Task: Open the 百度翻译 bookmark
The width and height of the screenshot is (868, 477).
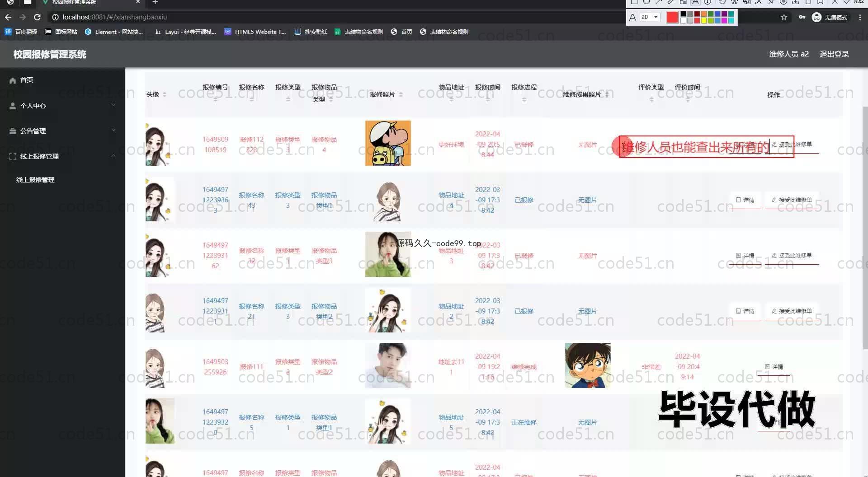Action: (21, 32)
